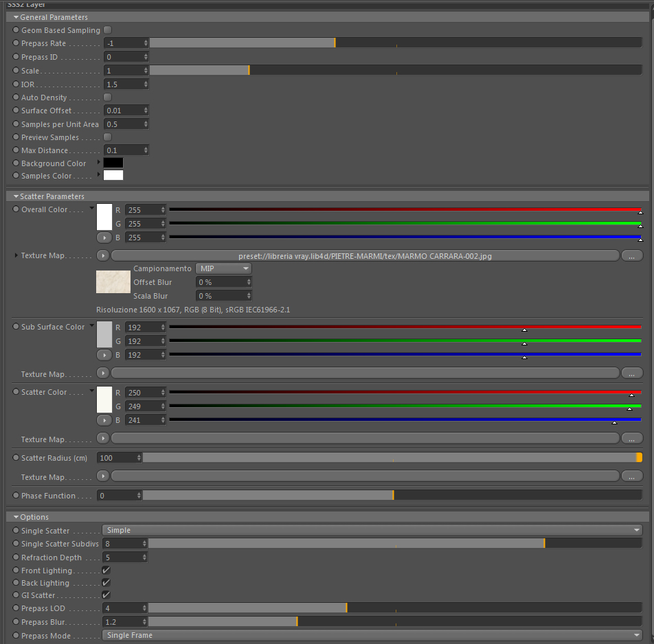Collapse the Options section
Viewport: 654px width, 644px height.
pos(16,517)
